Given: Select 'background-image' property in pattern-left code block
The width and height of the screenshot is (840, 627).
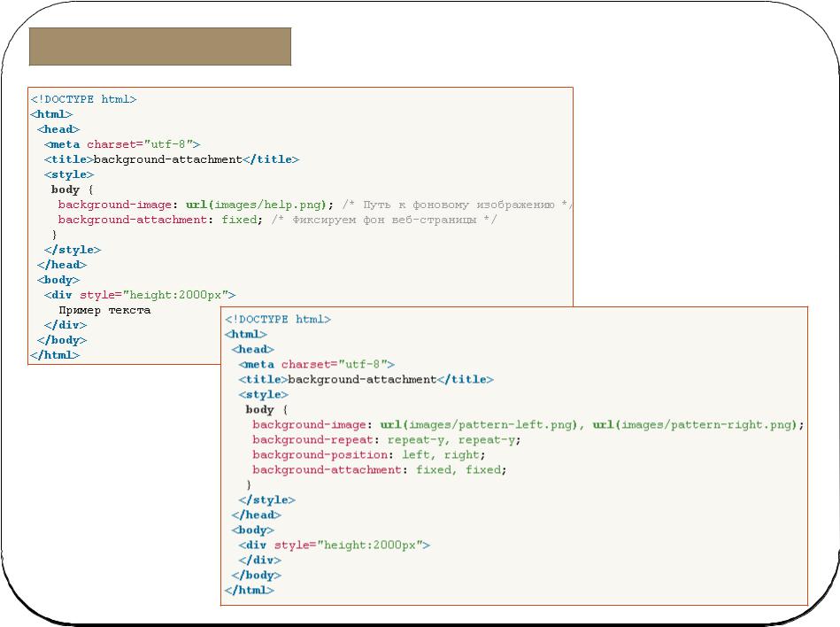Looking at the screenshot, I should point(309,425).
